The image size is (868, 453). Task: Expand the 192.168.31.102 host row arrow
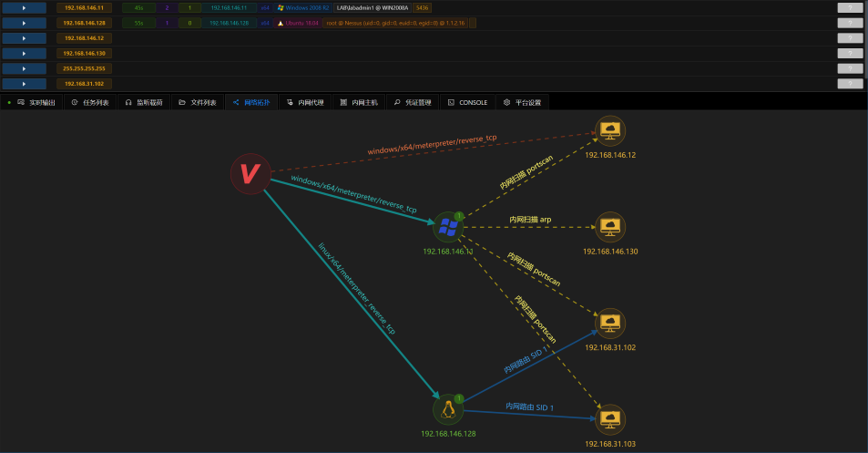point(24,84)
